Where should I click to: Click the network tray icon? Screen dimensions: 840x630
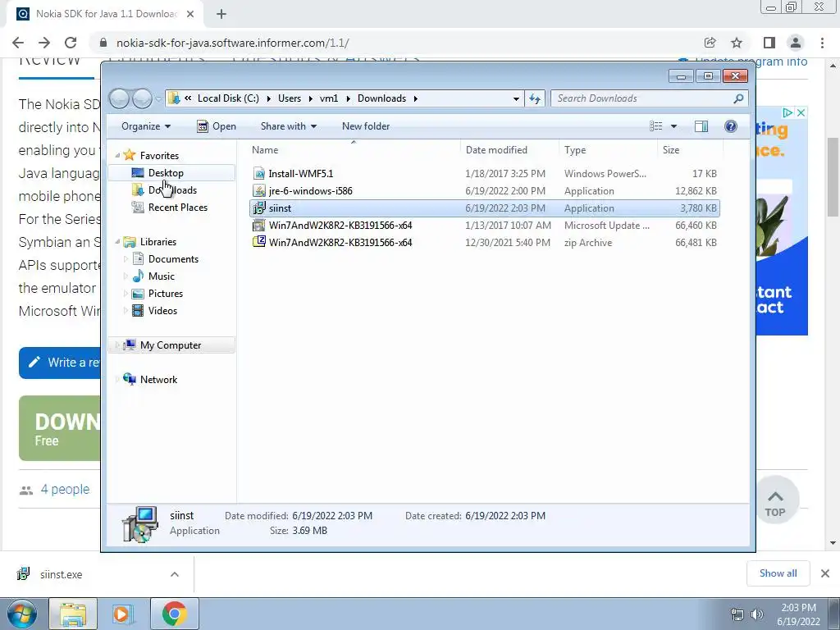coord(737,614)
